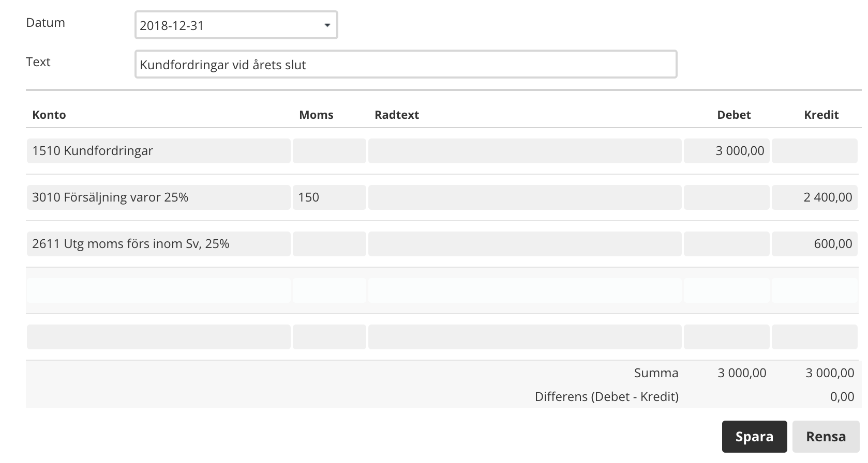Select the 1510 Kundfordringar account field

(x=158, y=151)
